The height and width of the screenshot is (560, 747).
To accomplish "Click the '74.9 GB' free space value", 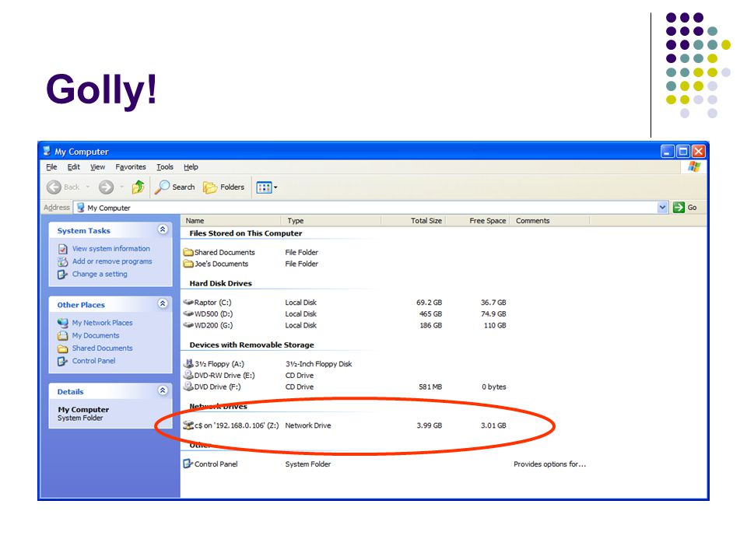I will click(493, 313).
